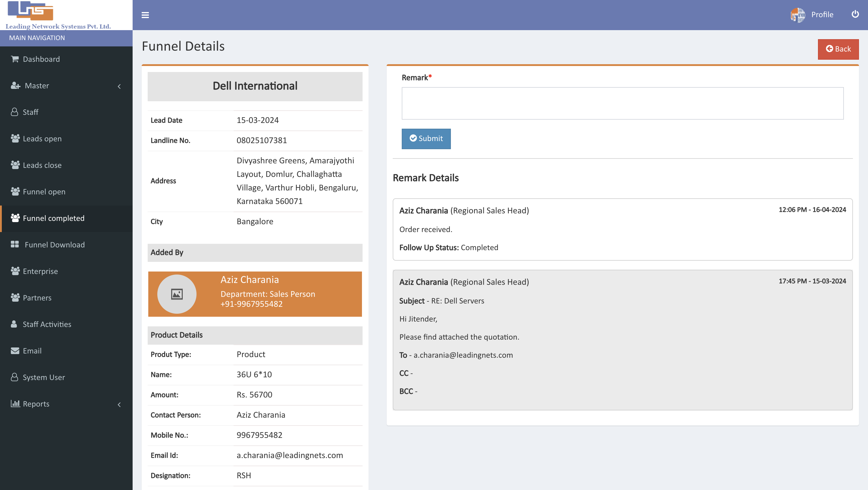Screen dimensions: 868x490
Task: Click the Email section icon
Action: (14, 350)
